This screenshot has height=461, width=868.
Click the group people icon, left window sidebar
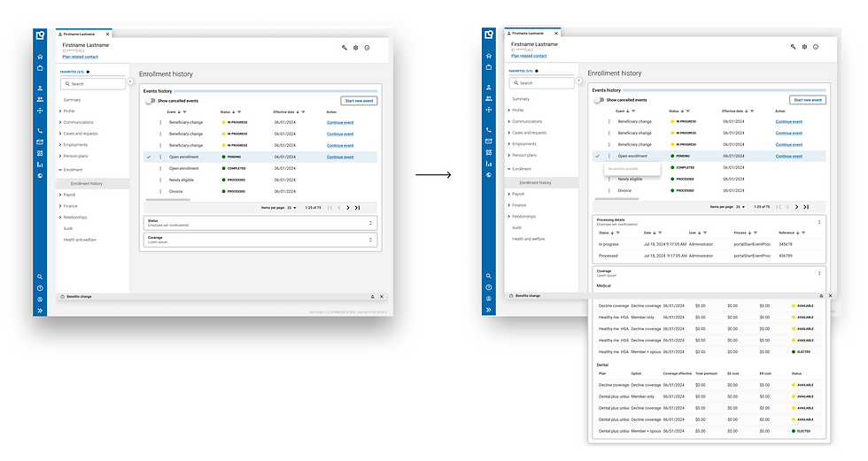tap(40, 99)
